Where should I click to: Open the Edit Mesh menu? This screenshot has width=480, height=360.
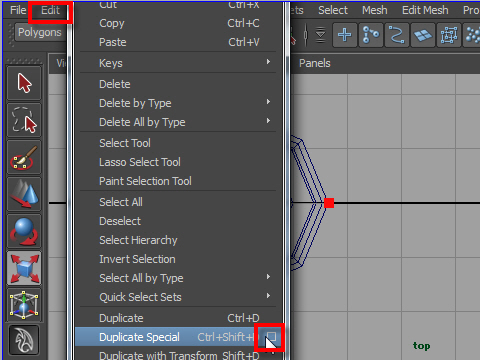(425, 10)
